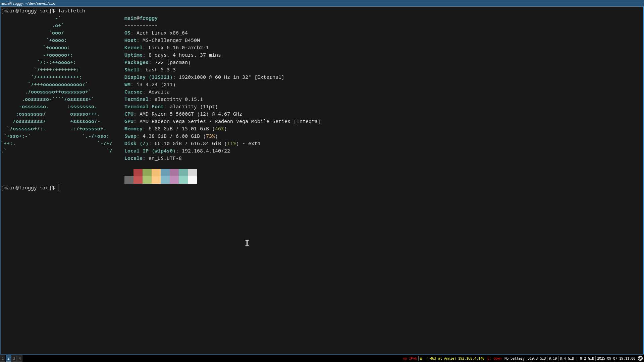Focus the terminal prompt cursor
644x362 pixels.
[x=60, y=188]
